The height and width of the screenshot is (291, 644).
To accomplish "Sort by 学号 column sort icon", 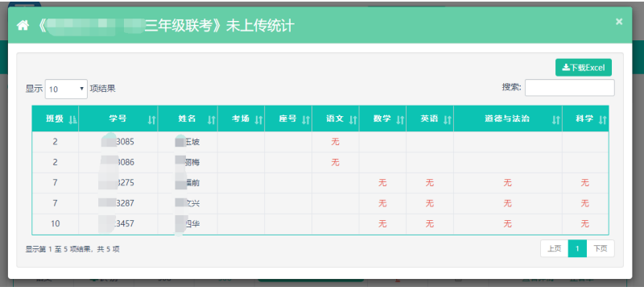I will click(x=152, y=119).
